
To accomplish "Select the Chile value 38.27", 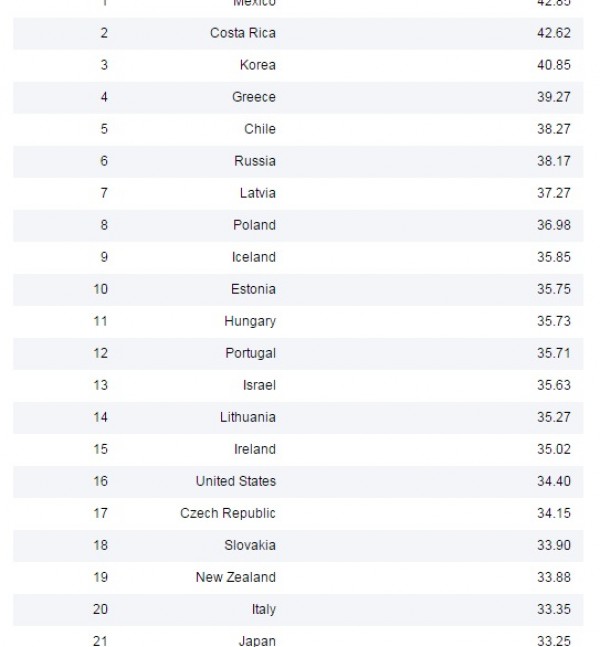I will click(554, 129).
